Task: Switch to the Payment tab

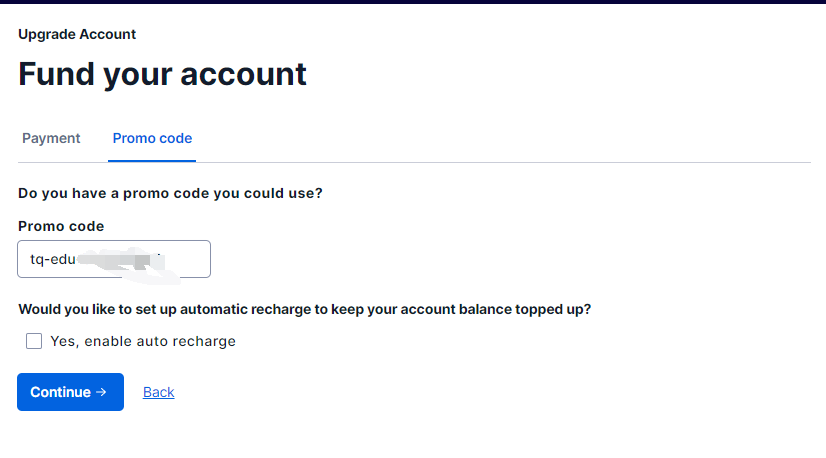Action: (x=51, y=138)
